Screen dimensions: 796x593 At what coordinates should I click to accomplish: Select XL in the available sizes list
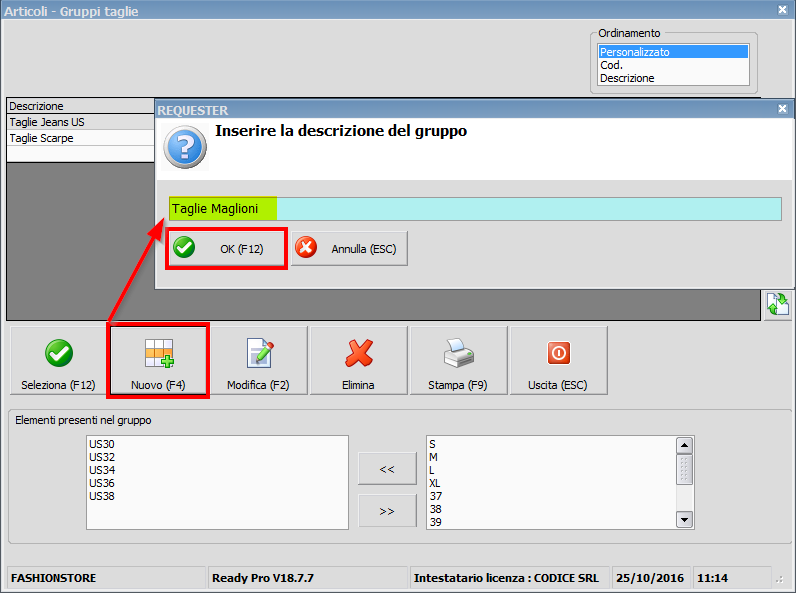point(436,483)
